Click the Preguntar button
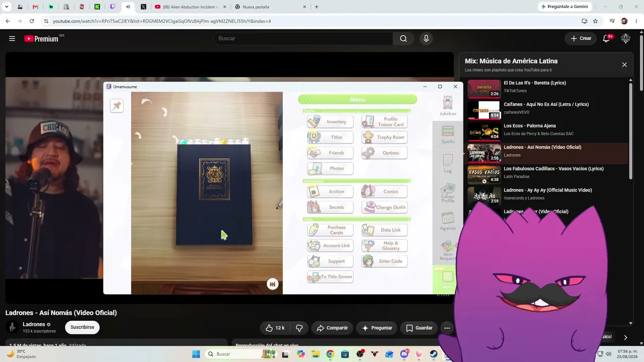Image resolution: width=644 pixels, height=362 pixels. [x=377, y=328]
